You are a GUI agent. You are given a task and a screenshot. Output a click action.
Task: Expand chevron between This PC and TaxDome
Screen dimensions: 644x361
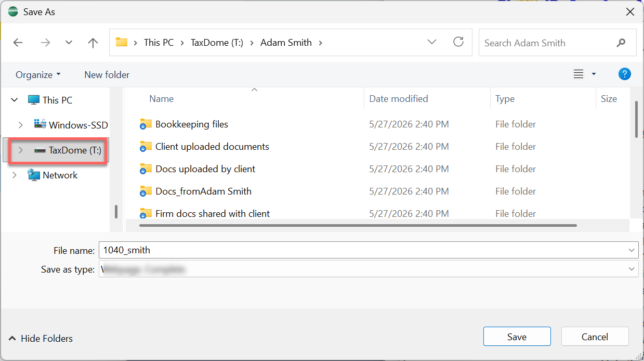182,43
